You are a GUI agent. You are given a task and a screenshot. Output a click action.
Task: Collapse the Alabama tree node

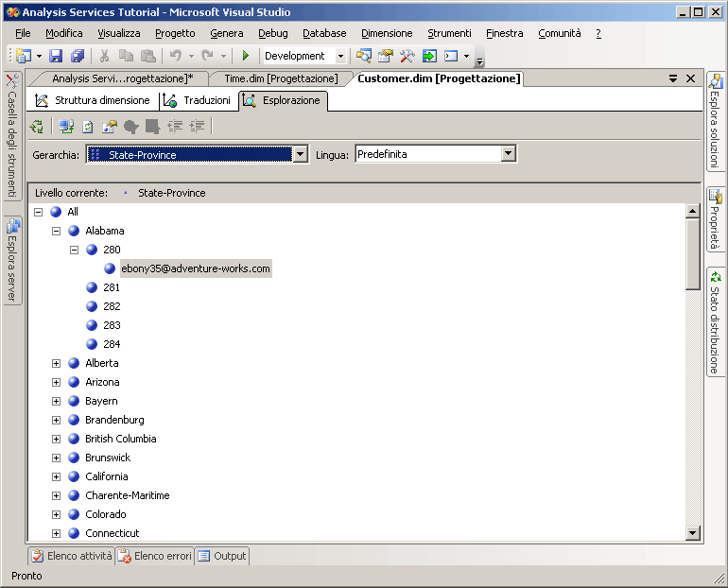click(x=56, y=231)
